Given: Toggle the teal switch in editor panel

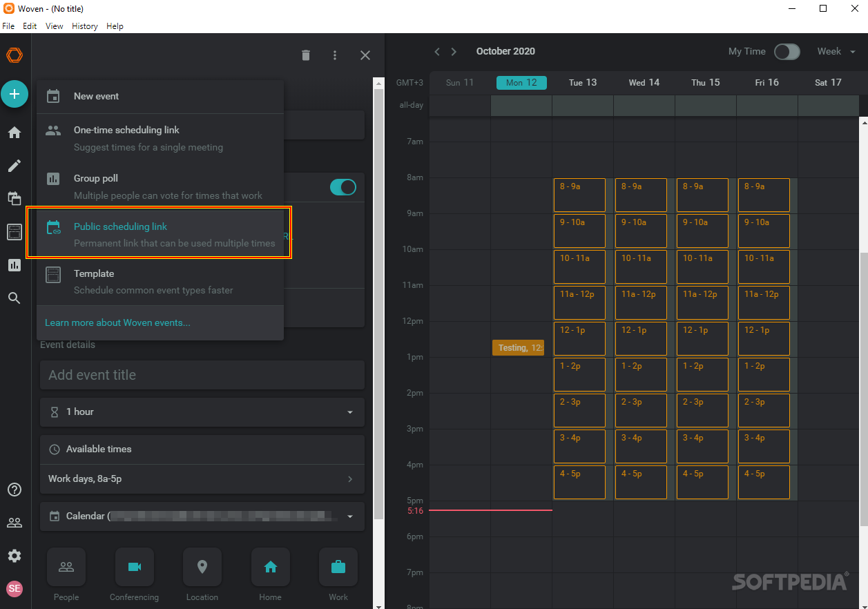Looking at the screenshot, I should coord(343,187).
